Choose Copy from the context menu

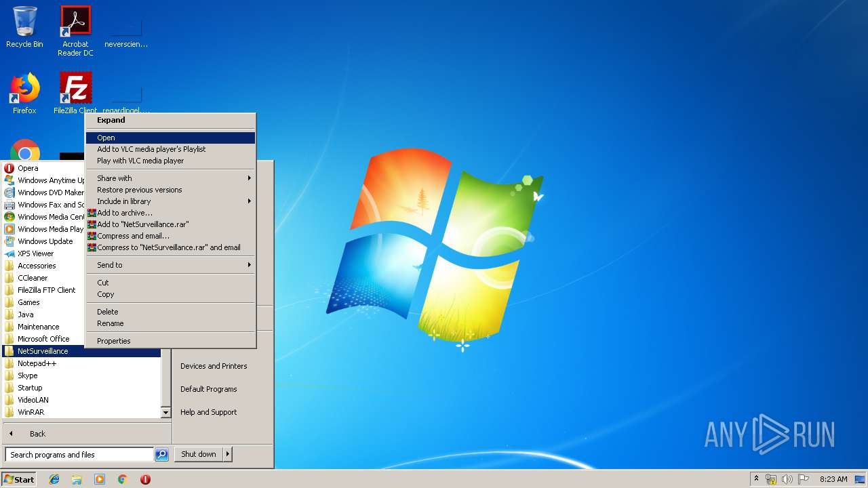[170, 294]
